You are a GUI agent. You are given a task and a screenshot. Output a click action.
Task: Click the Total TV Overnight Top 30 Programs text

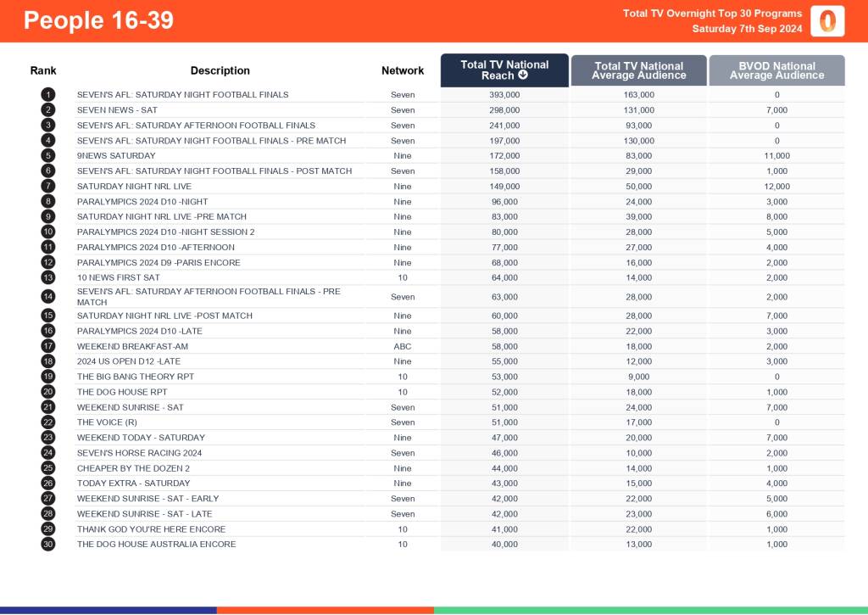[x=712, y=14]
